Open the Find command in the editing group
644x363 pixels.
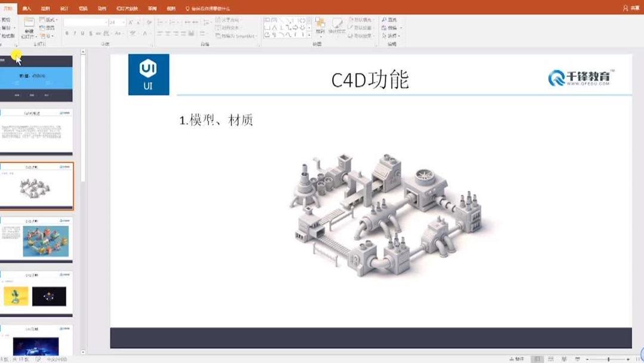[x=391, y=20]
